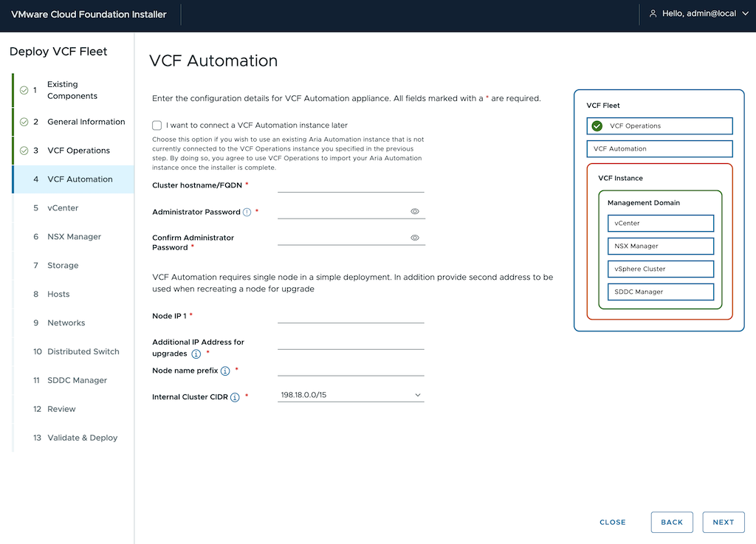This screenshot has height=544, width=756.
Task: Click the Node name prefix info icon
Action: coord(225,371)
